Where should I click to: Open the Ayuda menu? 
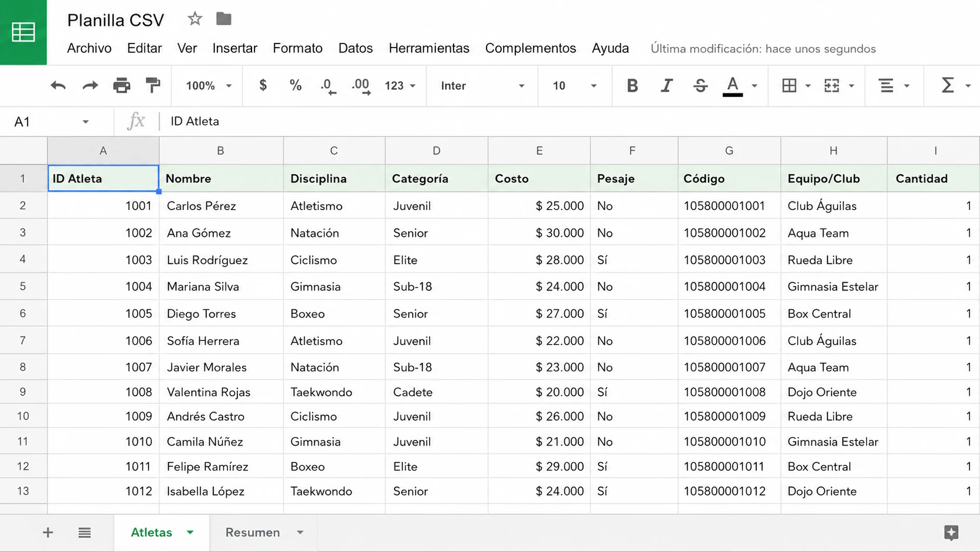click(x=610, y=48)
